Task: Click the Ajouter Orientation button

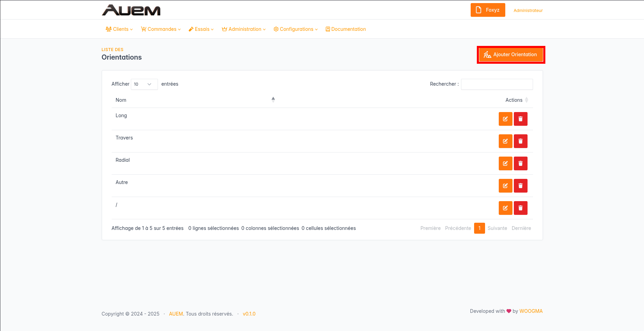Action: click(510, 55)
